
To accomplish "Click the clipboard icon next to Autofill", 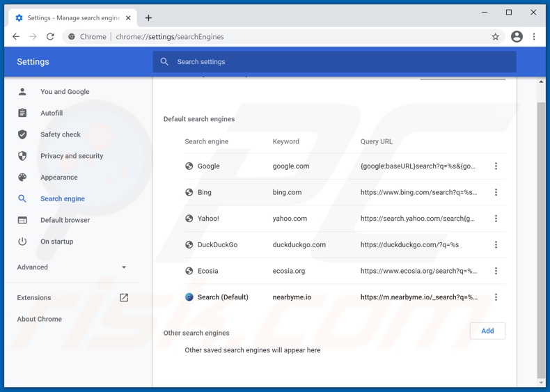I will click(x=22, y=113).
